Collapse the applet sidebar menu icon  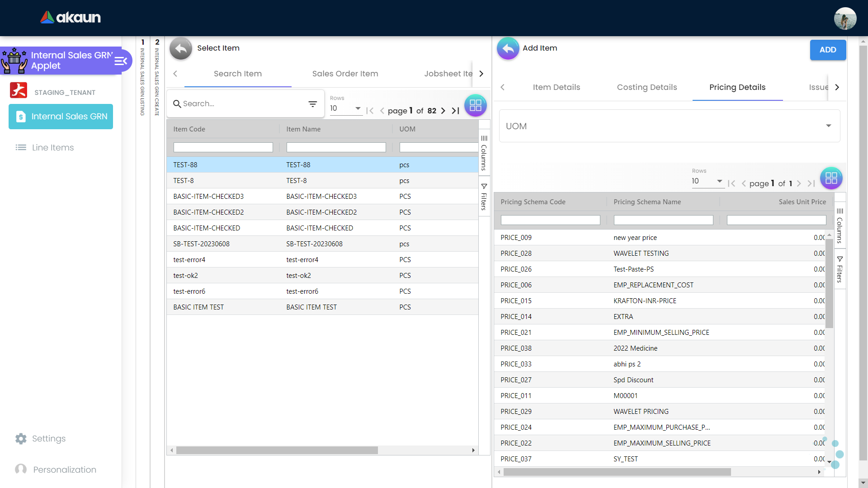121,61
